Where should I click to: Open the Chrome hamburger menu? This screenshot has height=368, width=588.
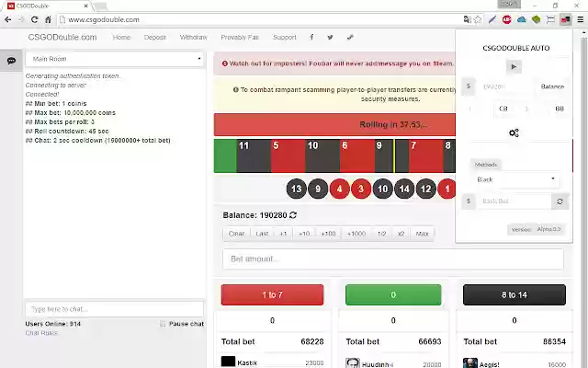[580, 19]
